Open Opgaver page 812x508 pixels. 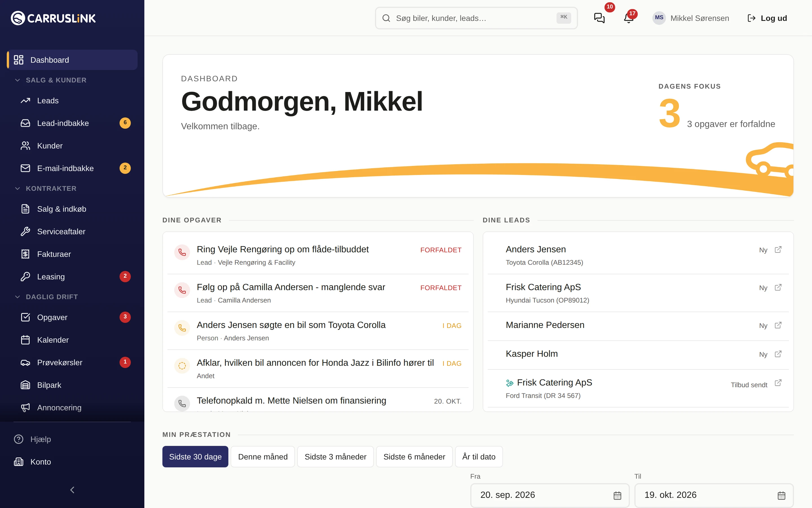tap(76, 317)
